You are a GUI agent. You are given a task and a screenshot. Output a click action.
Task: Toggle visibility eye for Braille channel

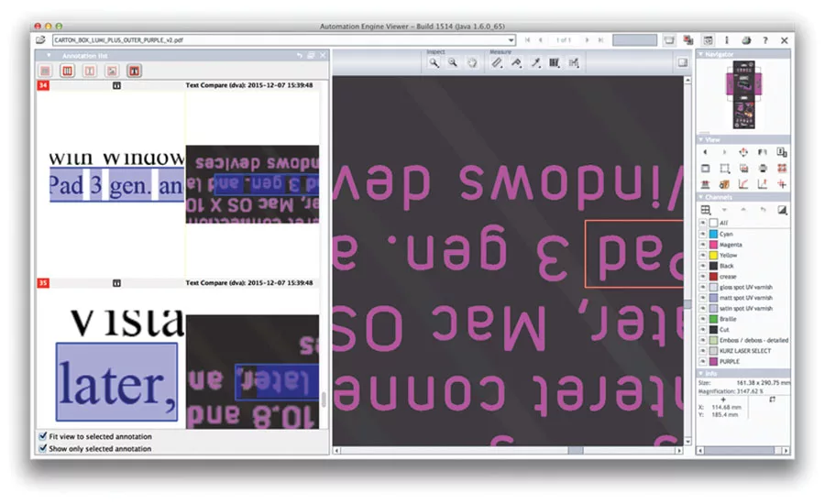point(702,319)
